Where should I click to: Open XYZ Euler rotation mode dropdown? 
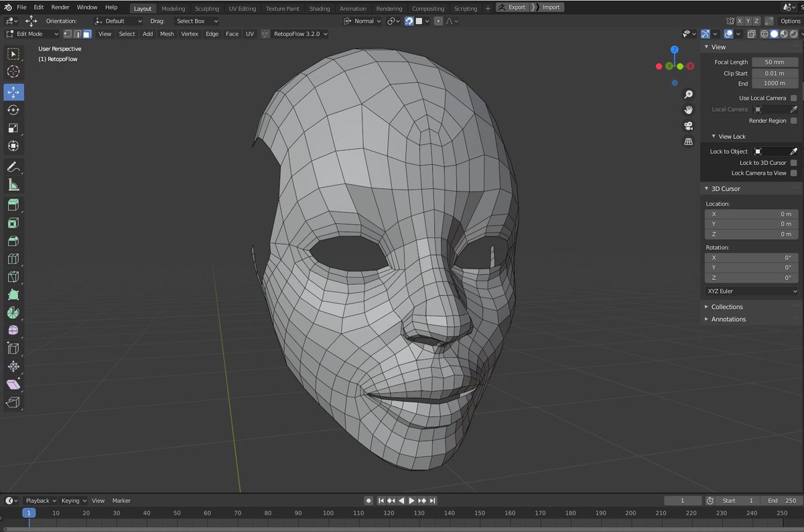(752, 291)
